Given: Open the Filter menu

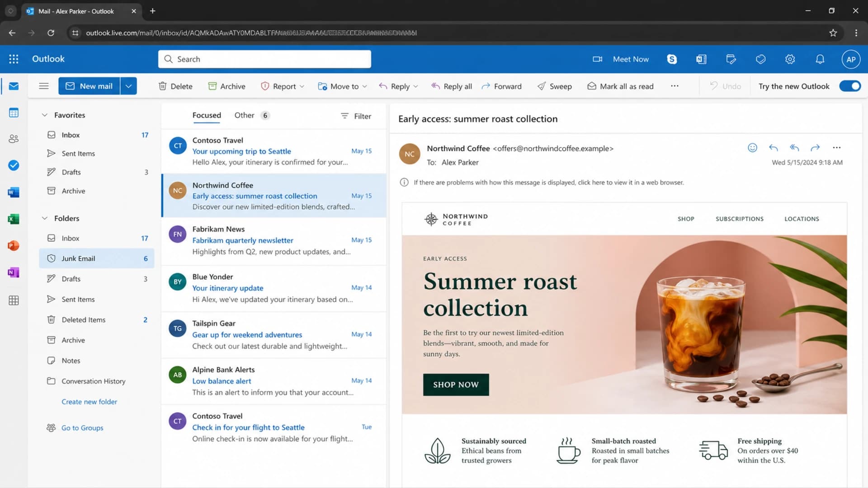Looking at the screenshot, I should coord(356,116).
